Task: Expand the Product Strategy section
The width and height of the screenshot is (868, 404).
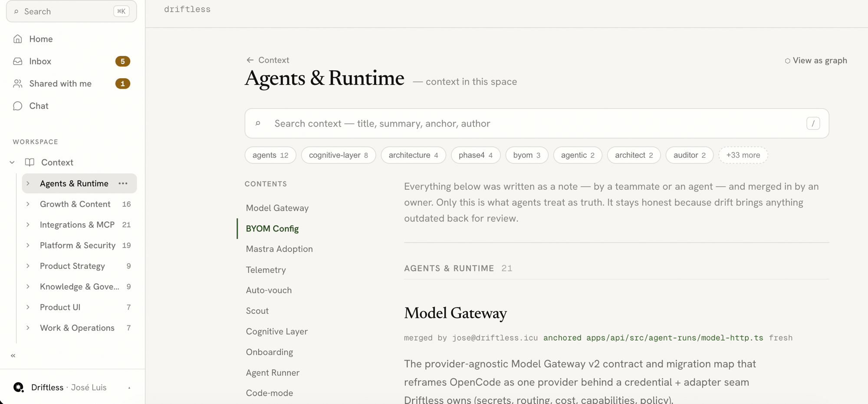Action: [28, 266]
